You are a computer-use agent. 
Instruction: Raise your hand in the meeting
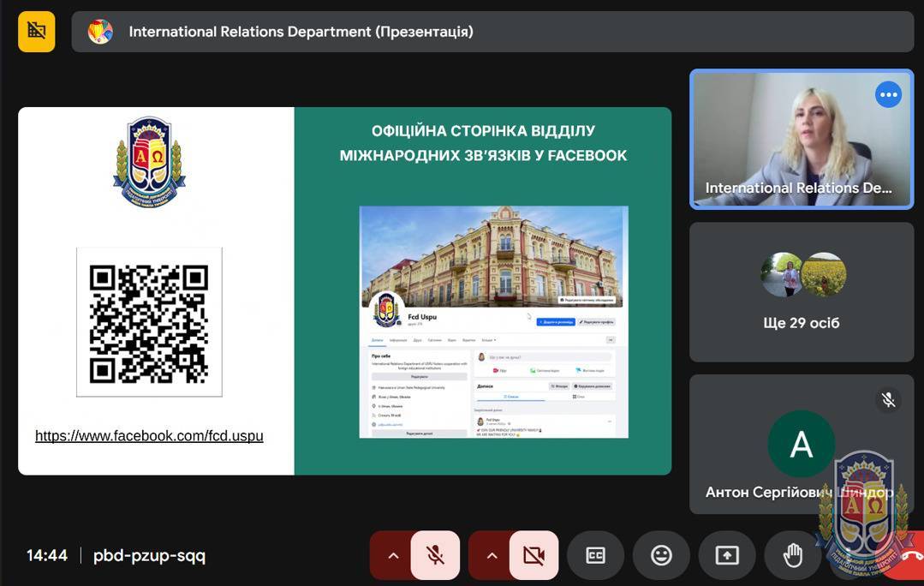793,555
